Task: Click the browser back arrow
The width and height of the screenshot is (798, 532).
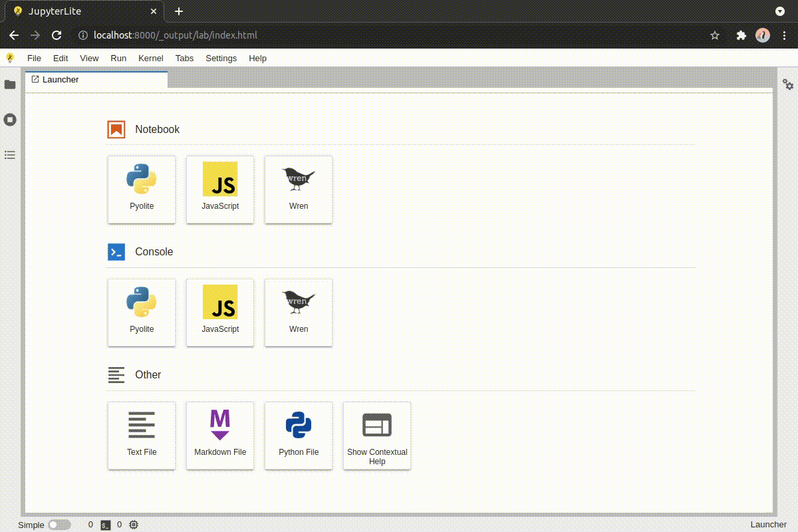Action: [14, 35]
